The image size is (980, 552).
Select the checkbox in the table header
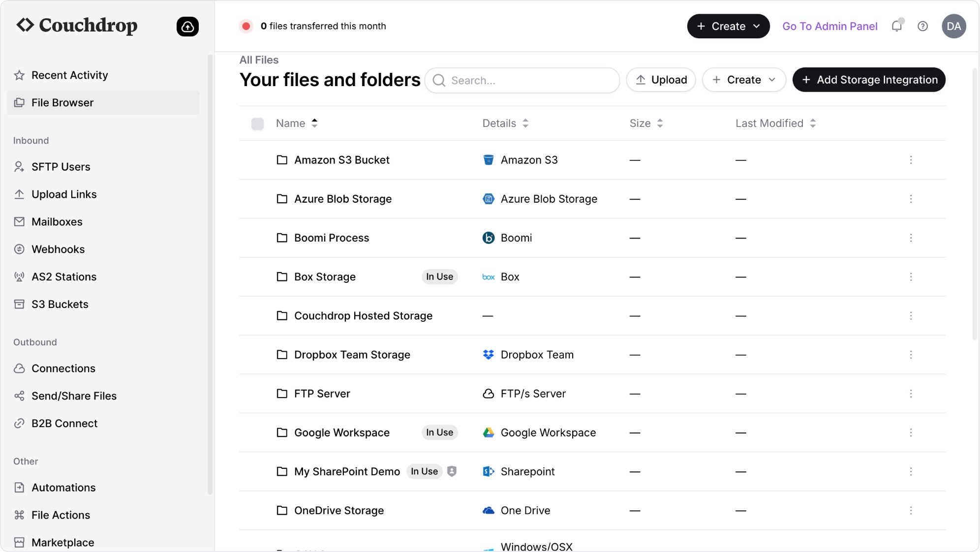coord(257,123)
